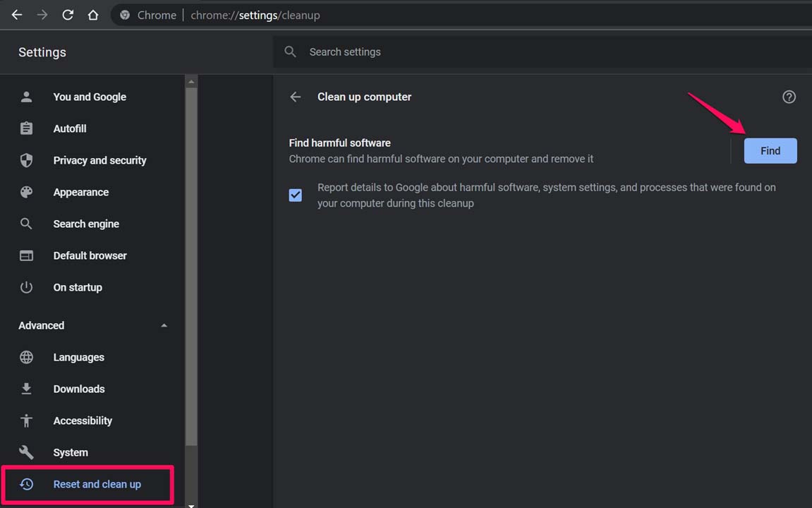The image size is (812, 508).
Task: Open the Default browser section
Action: click(x=90, y=255)
